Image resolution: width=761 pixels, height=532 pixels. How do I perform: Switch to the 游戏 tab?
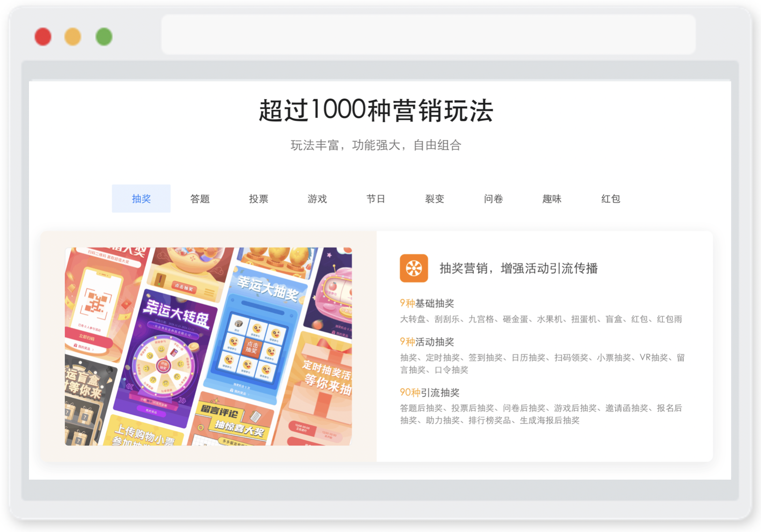[x=317, y=199]
